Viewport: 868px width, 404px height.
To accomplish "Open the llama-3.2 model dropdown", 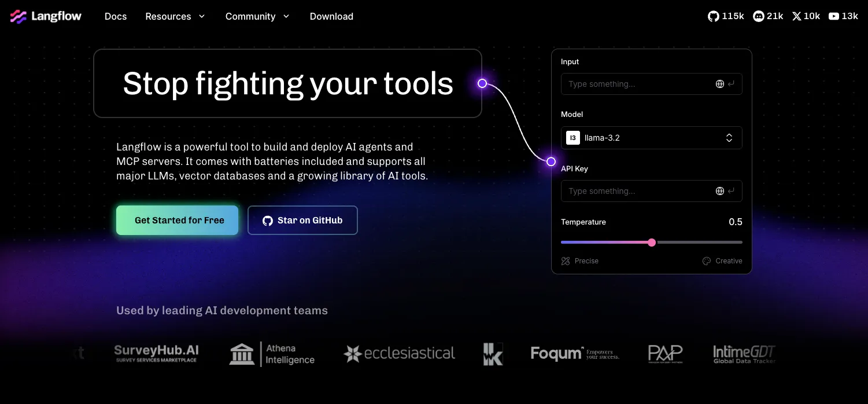I will [652, 138].
